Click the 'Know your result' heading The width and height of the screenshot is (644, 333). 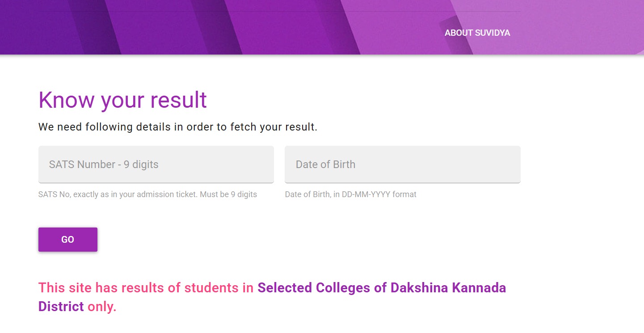point(122,100)
